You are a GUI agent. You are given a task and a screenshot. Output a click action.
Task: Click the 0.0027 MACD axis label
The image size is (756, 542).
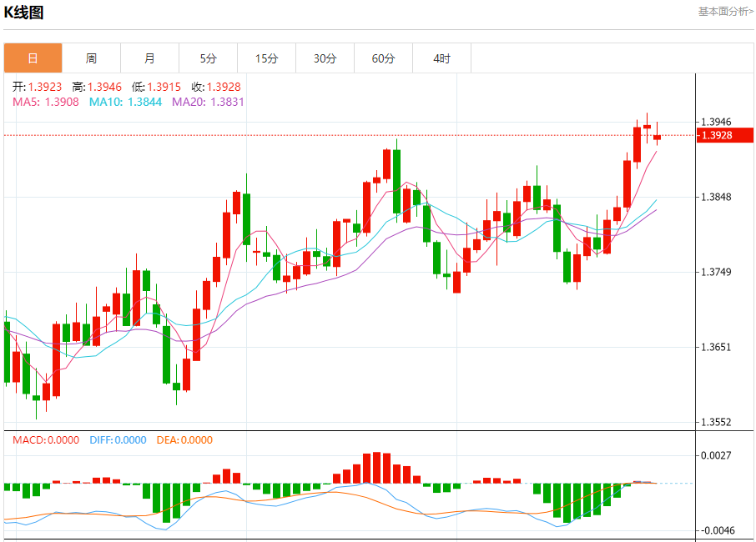coord(715,455)
